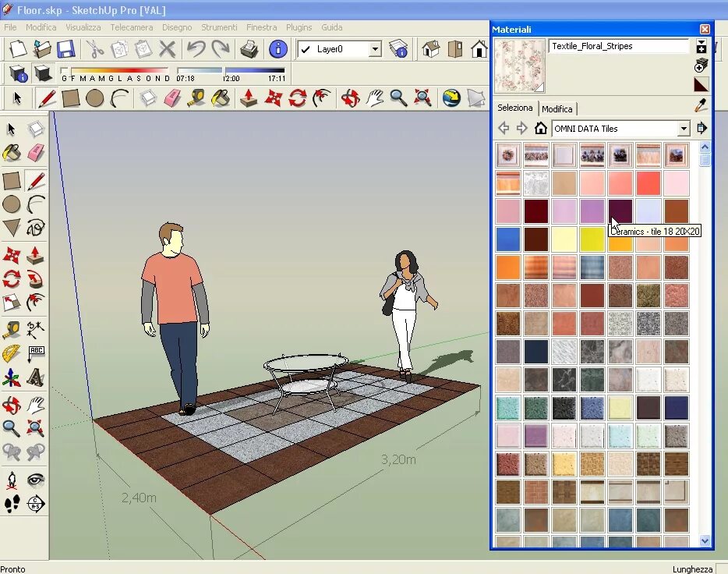Click the Print icon
The width and height of the screenshot is (728, 574).
(249, 49)
